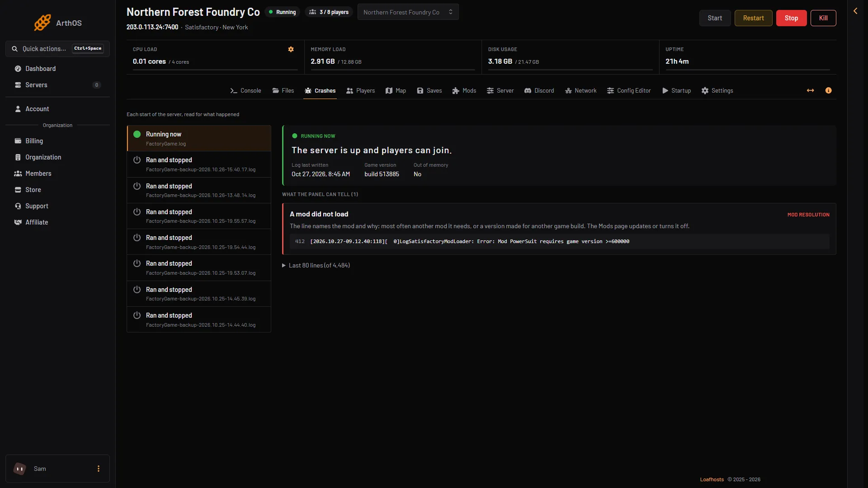This screenshot has height=488, width=868.
Task: Click the Kill button
Action: point(823,18)
